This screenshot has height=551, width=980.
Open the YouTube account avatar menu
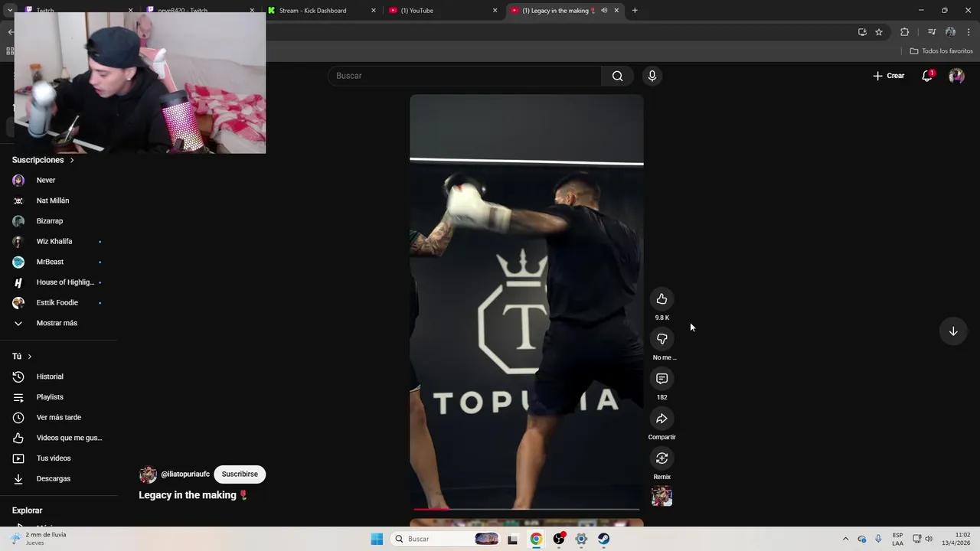[x=956, y=76]
